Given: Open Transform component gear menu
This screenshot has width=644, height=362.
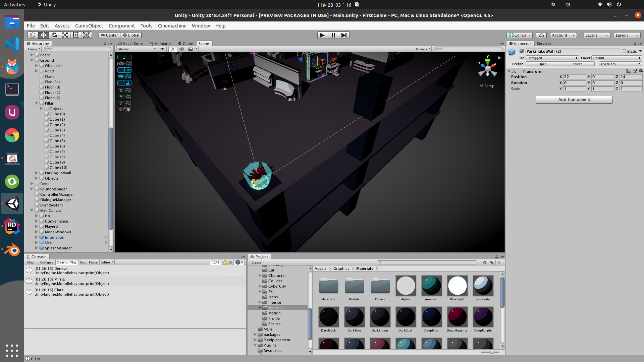Looking at the screenshot, I should click(641, 71).
